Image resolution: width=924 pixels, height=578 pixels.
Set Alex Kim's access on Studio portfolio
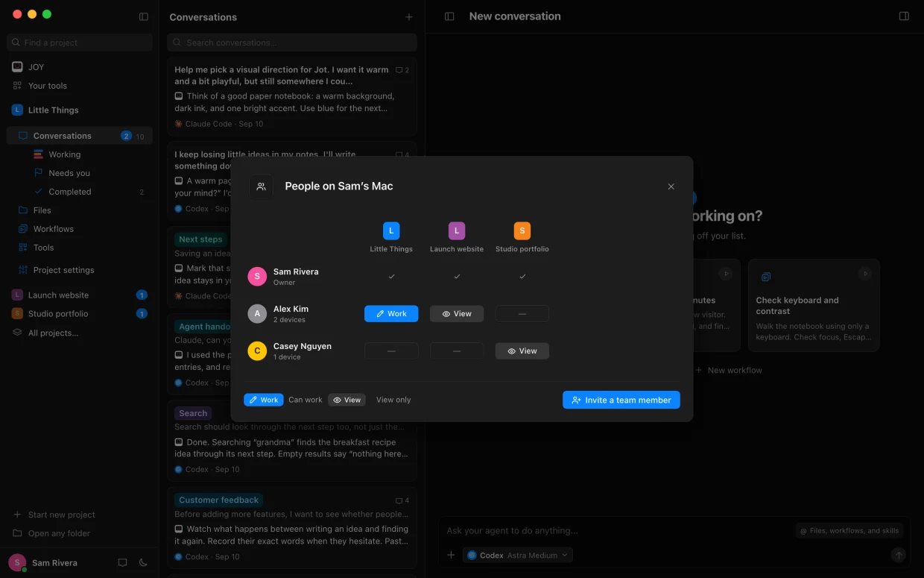coord(522,314)
